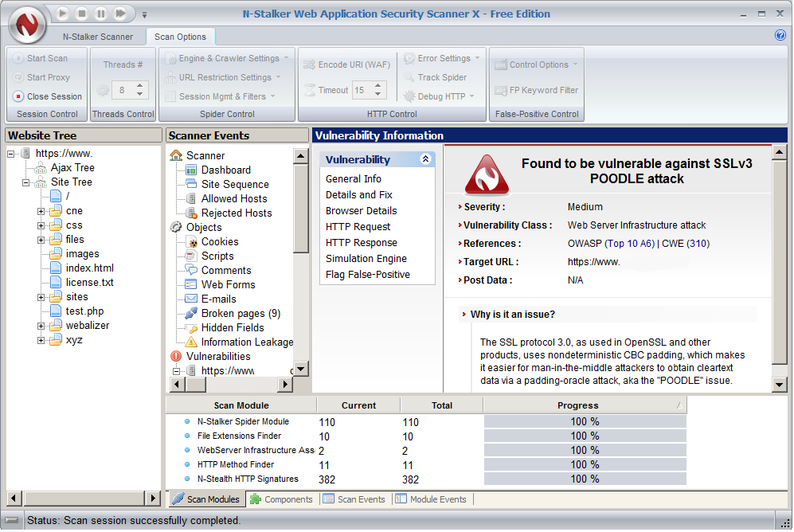This screenshot has width=794, height=532.
Task: Click the E-mails envelope icon
Action: [191, 299]
